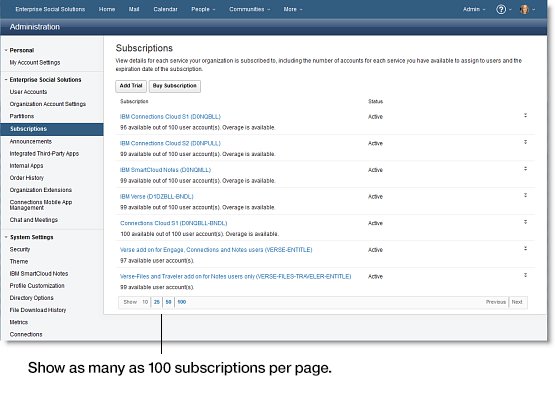This screenshot has width=555, height=408.
Task: Show 50 subscriptions per page
Action: coord(168,302)
